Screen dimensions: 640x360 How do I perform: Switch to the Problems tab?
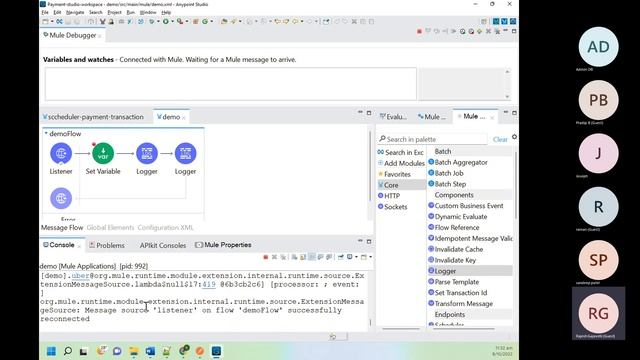(x=107, y=245)
